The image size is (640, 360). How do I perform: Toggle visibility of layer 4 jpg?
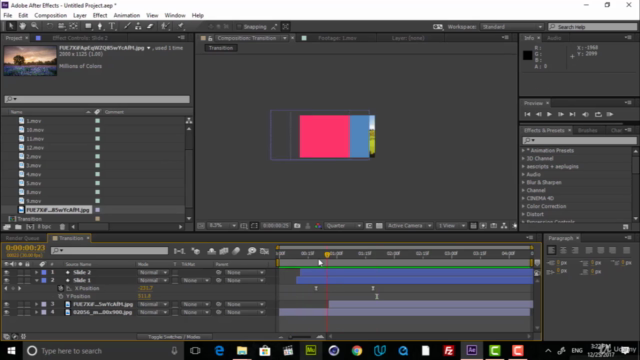point(7,312)
